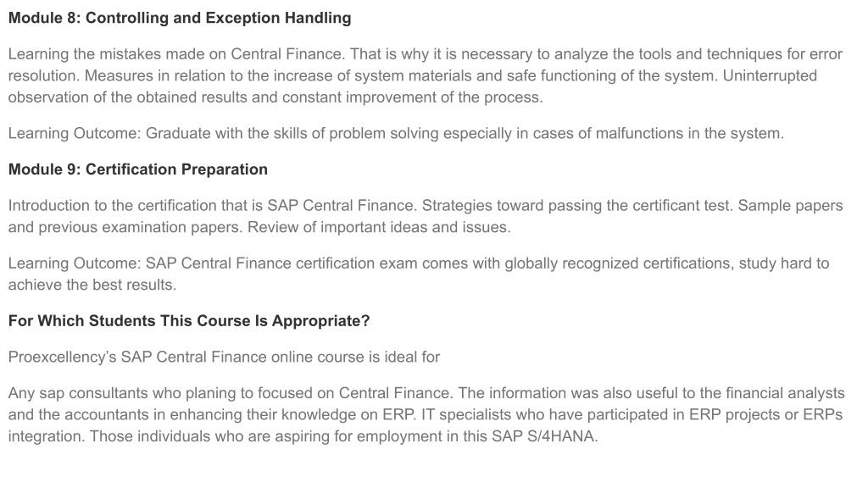Click the words Sample papers in Module 9 text
Viewport: 868px width, 488px height.
[x=791, y=206]
